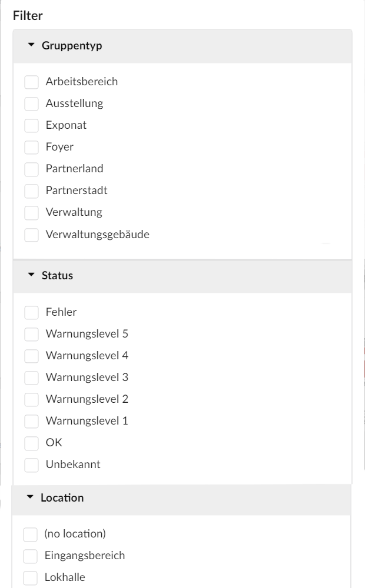Image resolution: width=365 pixels, height=588 pixels.
Task: Check the (no location) filter option
Action: (x=31, y=533)
